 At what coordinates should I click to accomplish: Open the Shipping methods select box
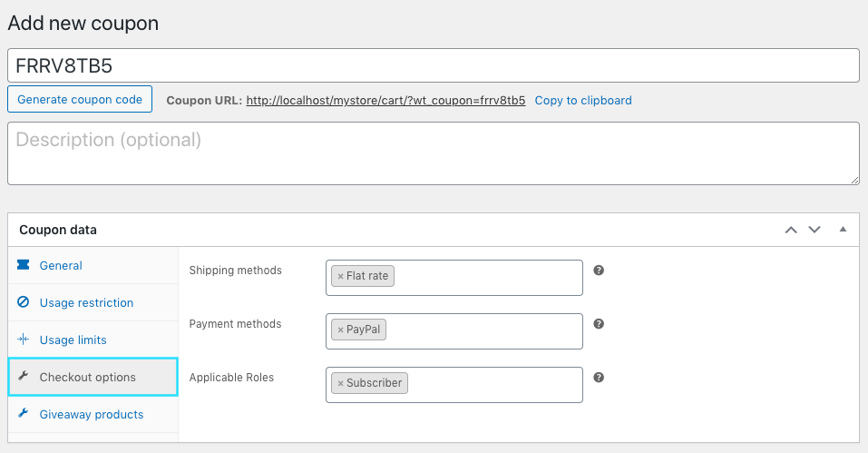point(454,278)
